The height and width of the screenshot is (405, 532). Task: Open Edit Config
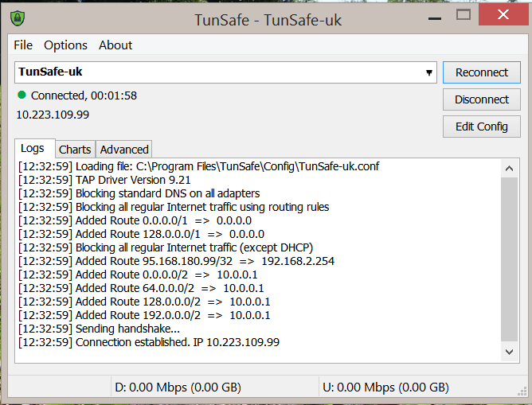pyautogui.click(x=482, y=127)
